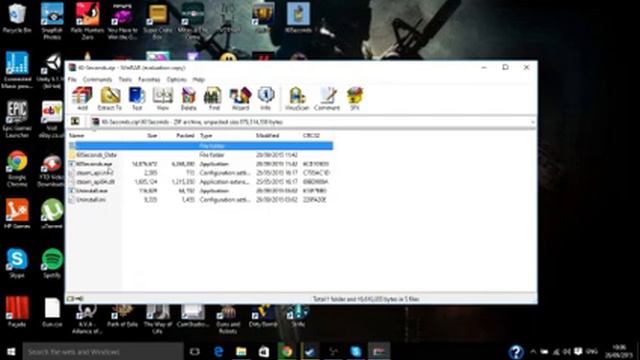
Task: Open the File menu
Action: (x=72, y=79)
